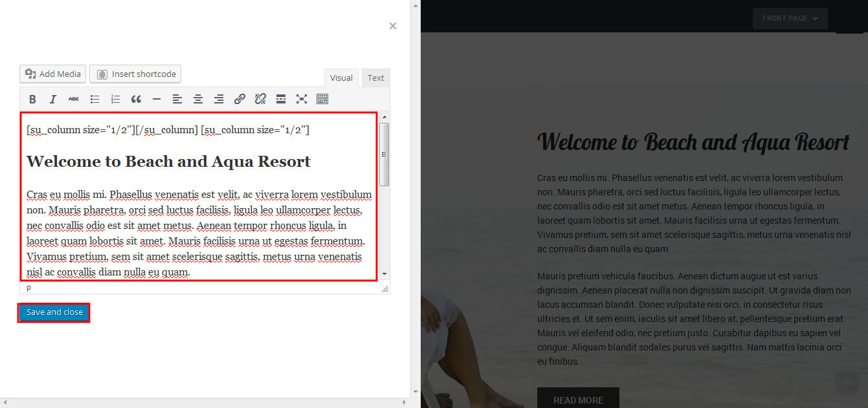Click the editor vertical scrollbar thumb
The height and width of the screenshot is (408, 868).
[384, 154]
